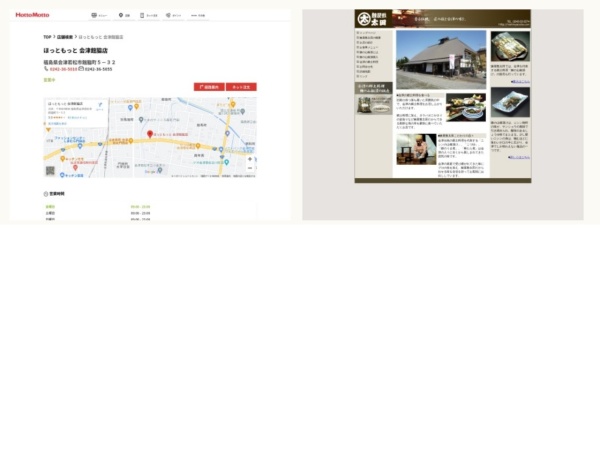Open the more options nav item with dots
Viewport: 600px width, 450px height.
pos(198,15)
